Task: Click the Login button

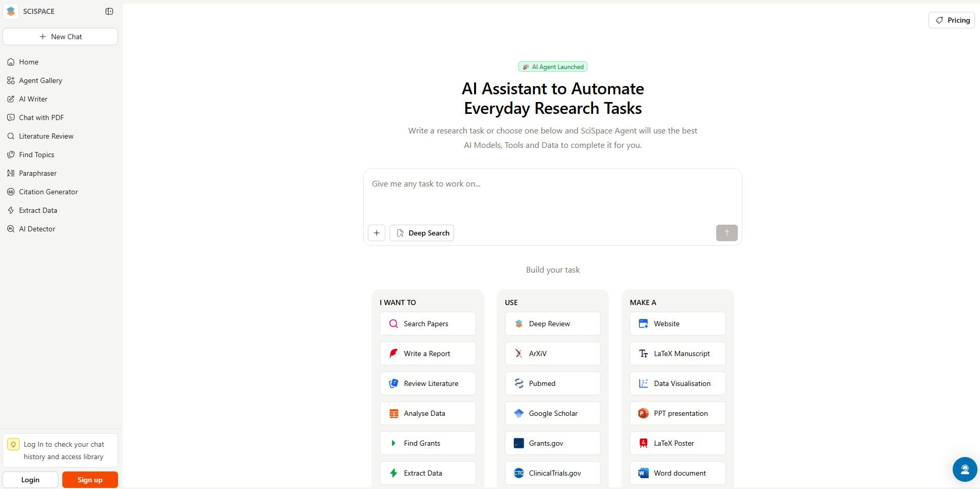Action: [30, 480]
